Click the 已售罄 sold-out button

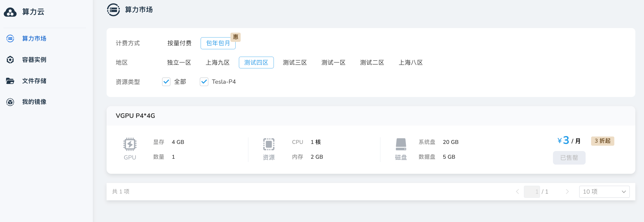pyautogui.click(x=569, y=158)
